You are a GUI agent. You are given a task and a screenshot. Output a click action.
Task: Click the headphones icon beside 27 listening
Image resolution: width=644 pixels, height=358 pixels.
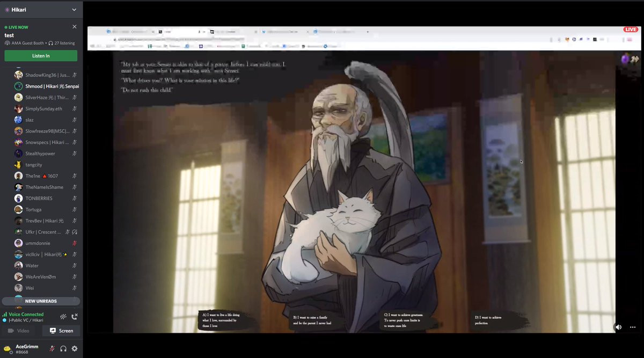point(50,43)
